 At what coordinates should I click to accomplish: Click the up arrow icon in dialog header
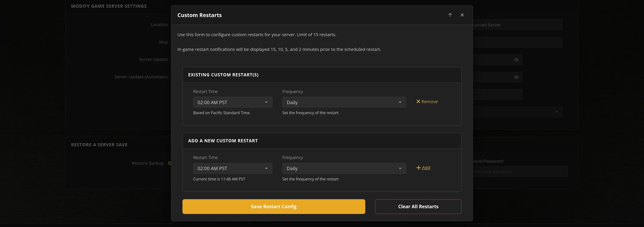(x=450, y=15)
